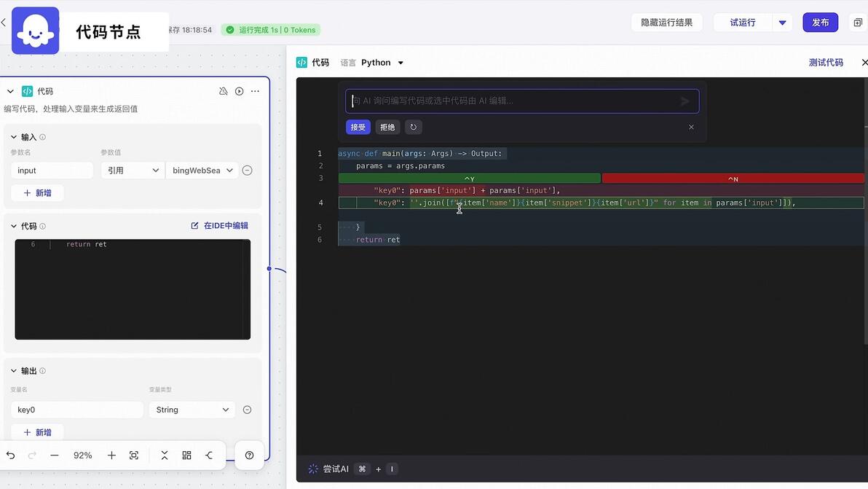Open the String variable type dropdown
The image size is (868, 489).
click(192, 410)
